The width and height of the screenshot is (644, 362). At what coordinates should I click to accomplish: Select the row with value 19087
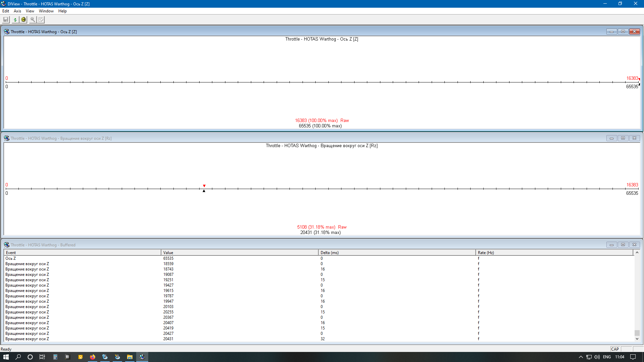[319, 275]
